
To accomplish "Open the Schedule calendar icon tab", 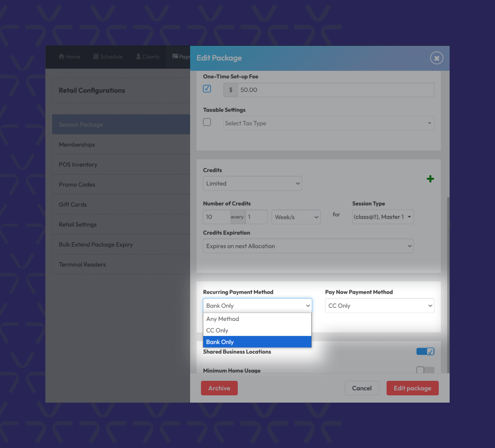I will click(96, 57).
